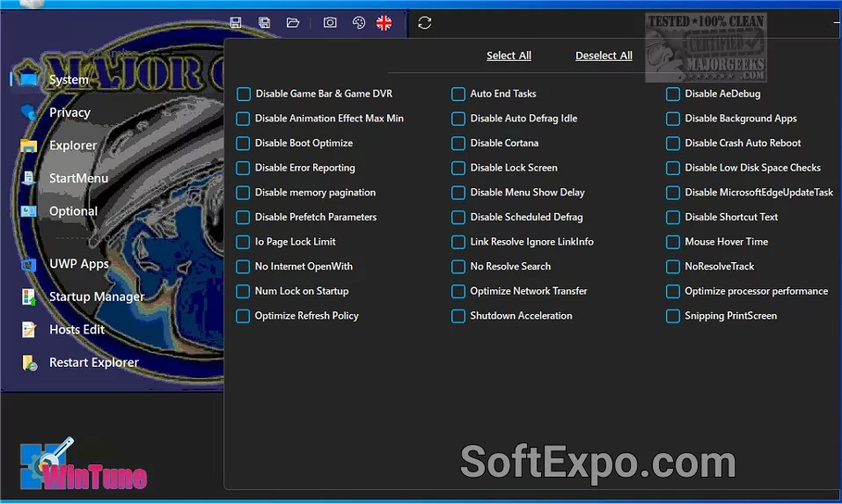Click the save-all double floppy icon

click(x=264, y=23)
